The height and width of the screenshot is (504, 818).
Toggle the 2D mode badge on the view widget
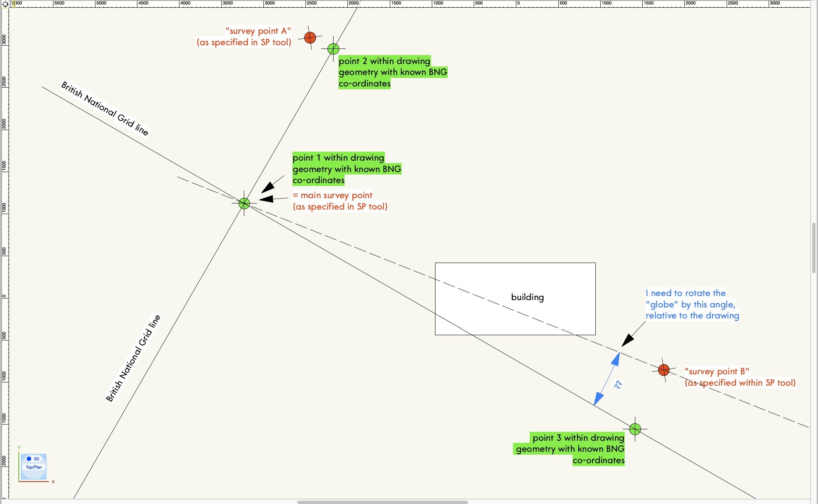tap(36, 458)
